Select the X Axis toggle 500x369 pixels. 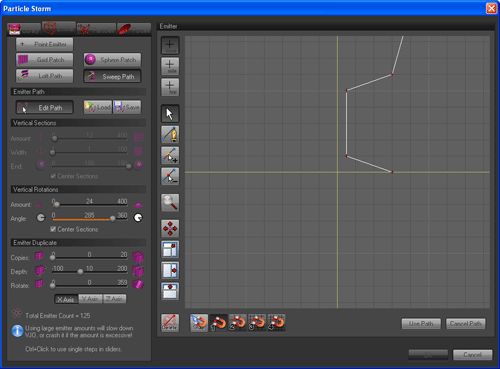tap(66, 299)
